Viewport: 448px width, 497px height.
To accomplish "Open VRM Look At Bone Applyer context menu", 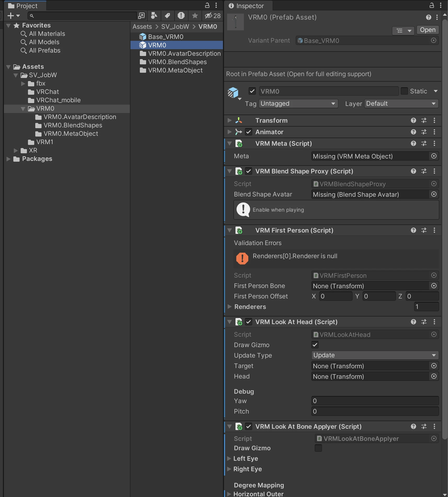I will click(x=434, y=426).
